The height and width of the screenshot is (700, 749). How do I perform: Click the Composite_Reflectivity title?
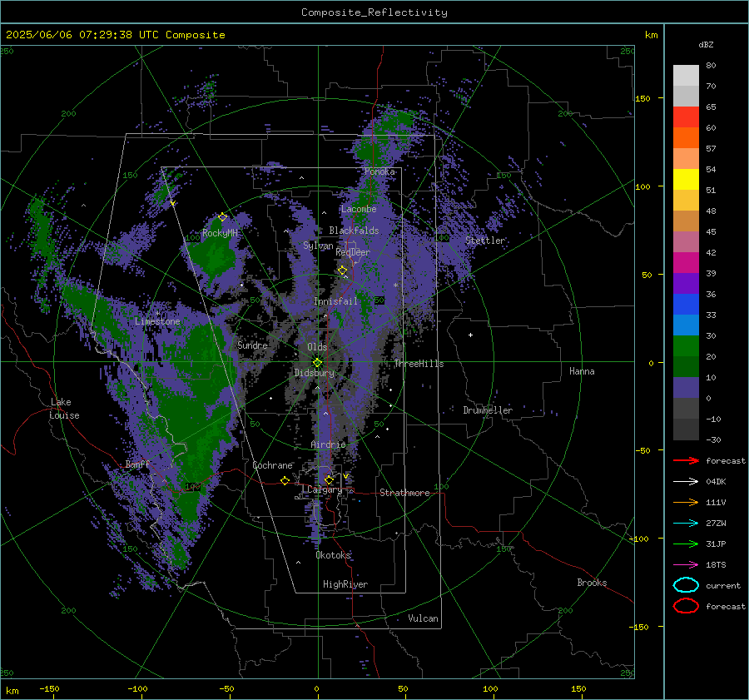374,12
